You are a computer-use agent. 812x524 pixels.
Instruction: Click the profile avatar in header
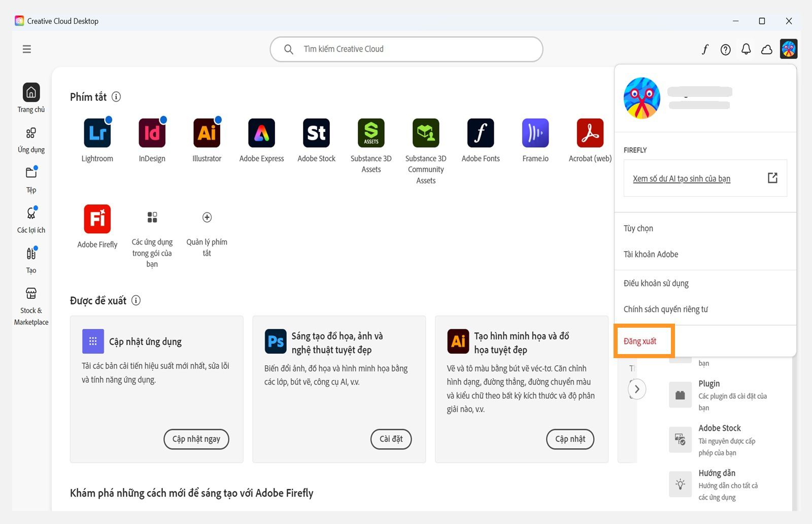coord(789,49)
